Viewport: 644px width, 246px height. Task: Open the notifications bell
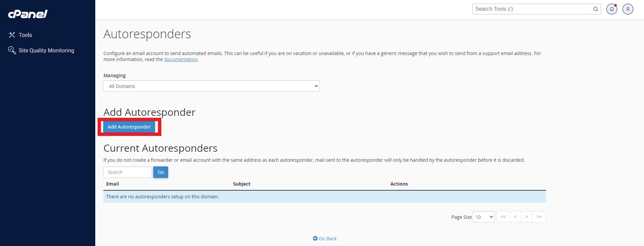click(x=611, y=9)
